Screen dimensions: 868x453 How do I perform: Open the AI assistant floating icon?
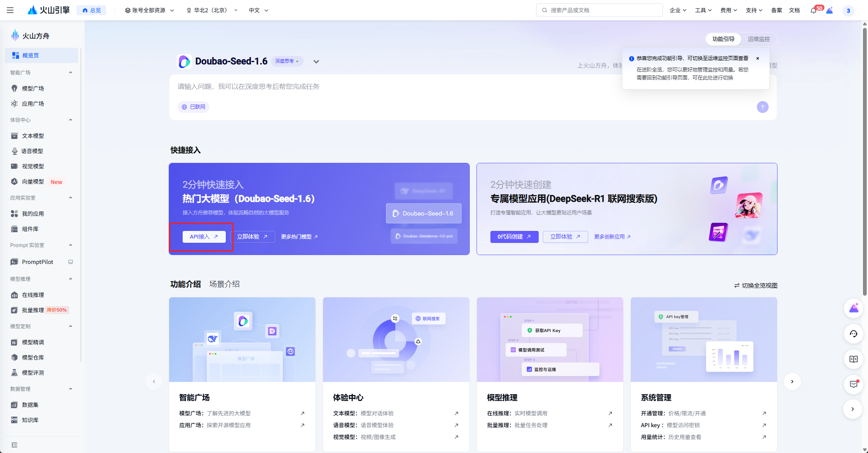point(854,308)
